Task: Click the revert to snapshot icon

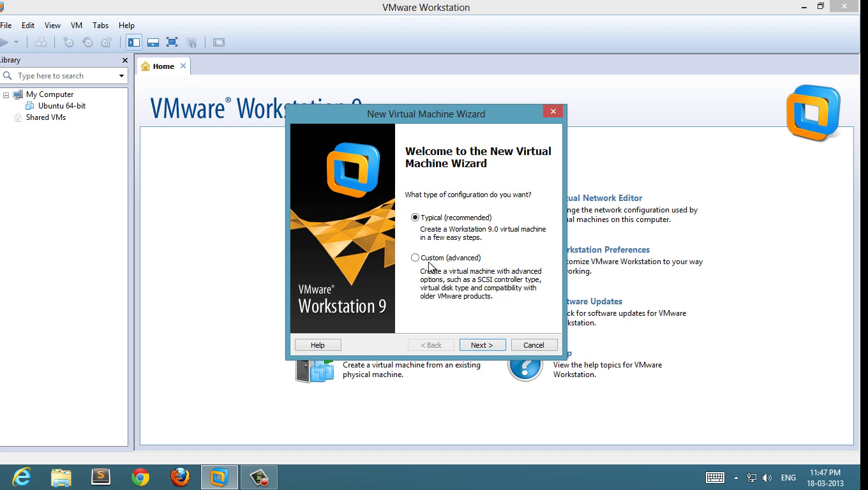Action: pyautogui.click(x=87, y=43)
